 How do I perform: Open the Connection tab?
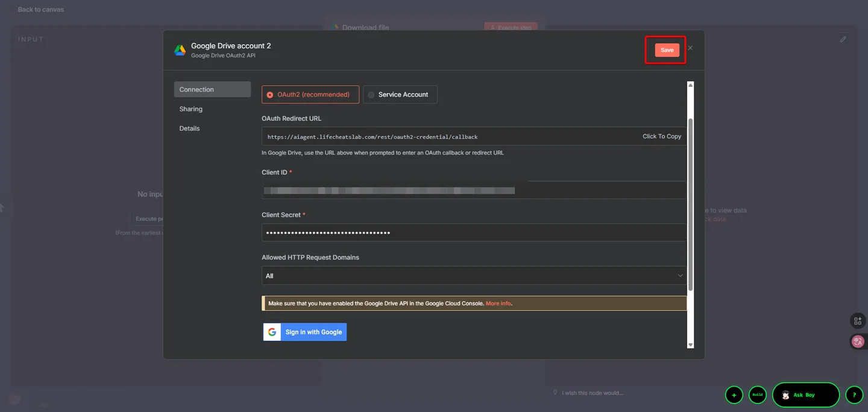pos(212,89)
